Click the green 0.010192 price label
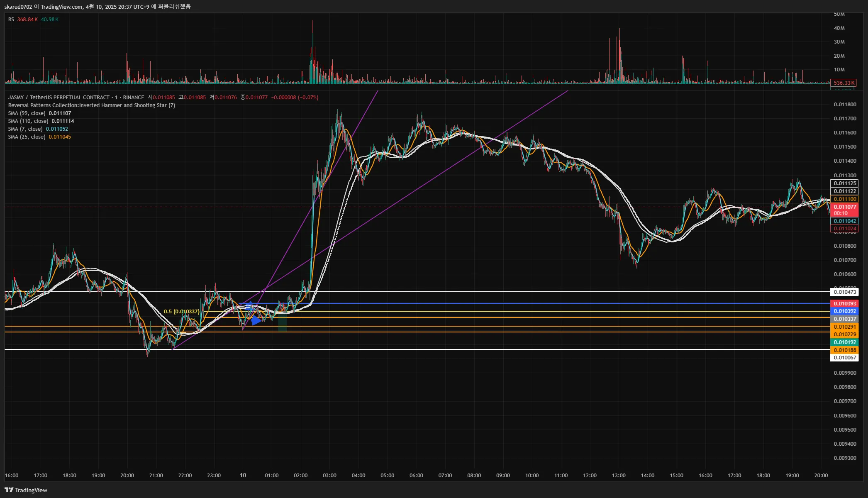Viewport: 868px width, 498px height. pos(844,342)
